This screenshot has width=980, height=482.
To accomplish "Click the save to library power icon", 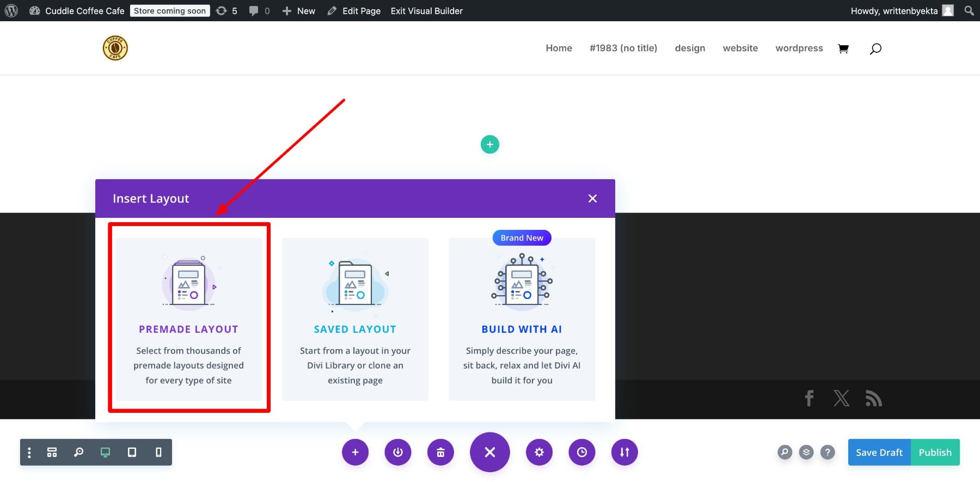I will pyautogui.click(x=398, y=452).
